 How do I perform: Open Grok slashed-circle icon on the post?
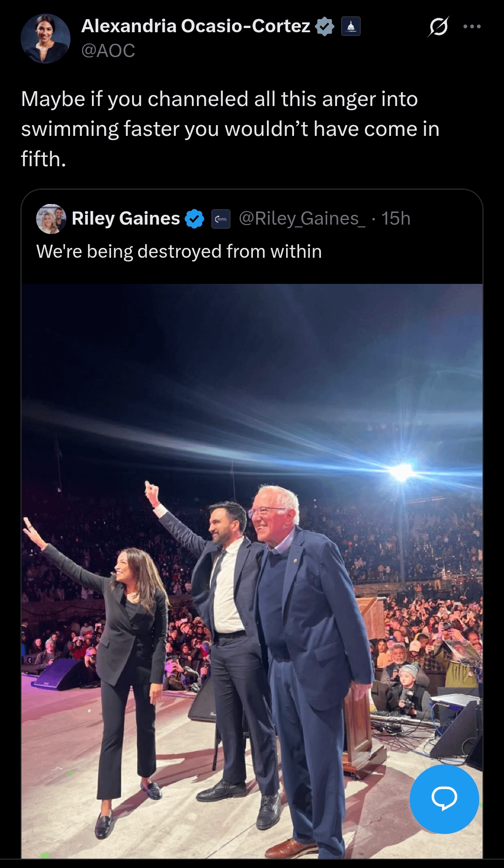point(438,27)
